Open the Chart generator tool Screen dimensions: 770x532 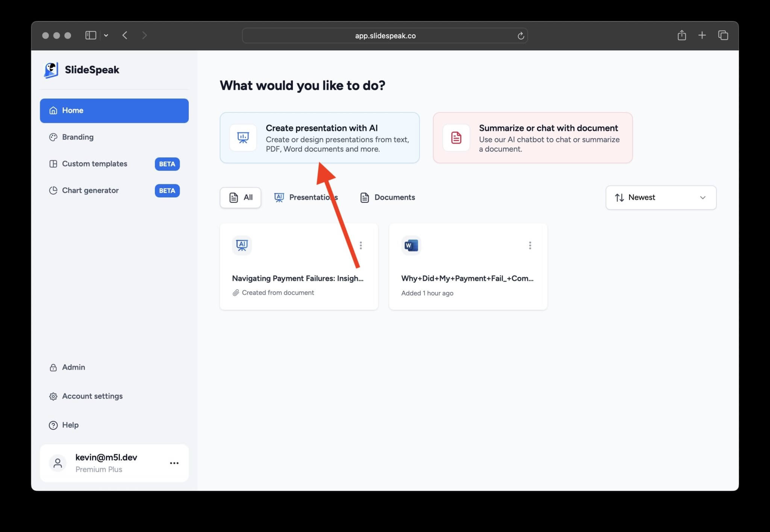coord(90,190)
